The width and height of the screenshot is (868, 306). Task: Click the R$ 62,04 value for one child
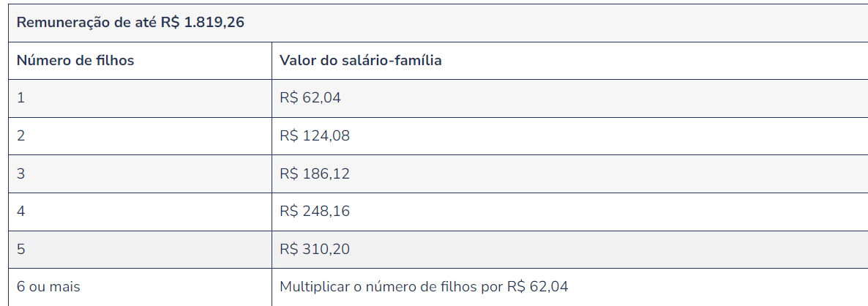tap(310, 97)
